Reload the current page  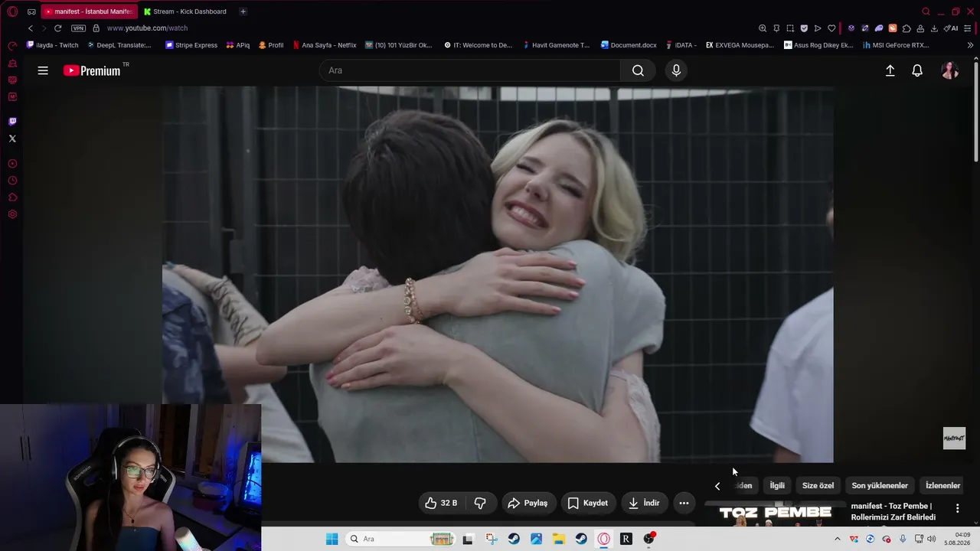point(57,28)
